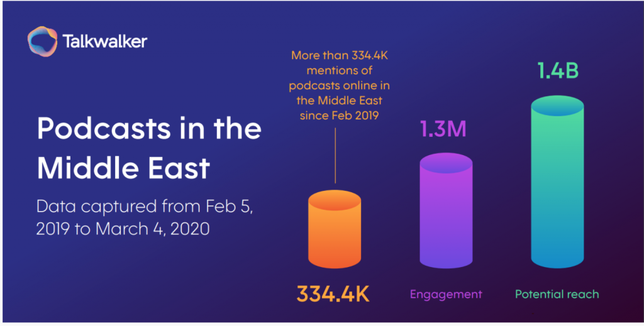
Task: Click the Talkwalker wordmark text
Action: [x=105, y=42]
